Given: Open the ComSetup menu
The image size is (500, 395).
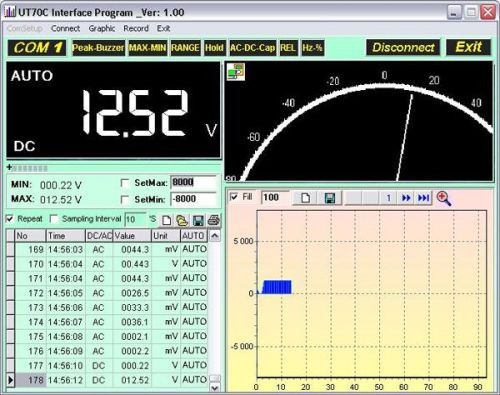Looking at the screenshot, I should click(x=25, y=29).
